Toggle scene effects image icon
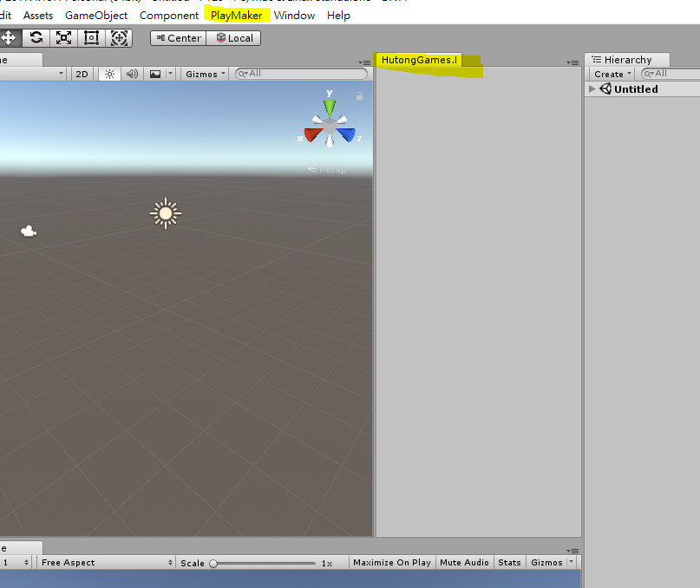The width and height of the screenshot is (700, 588). click(155, 74)
